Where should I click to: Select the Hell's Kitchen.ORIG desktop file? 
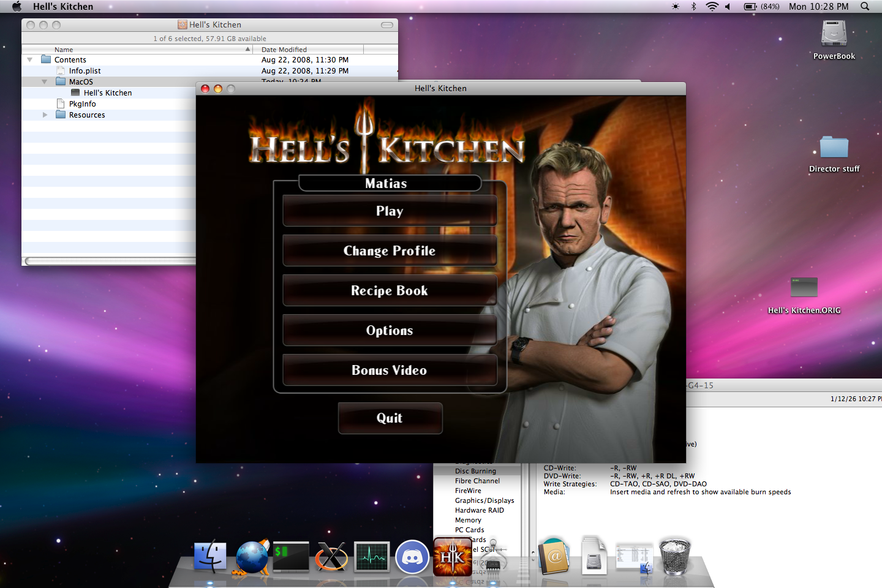(x=804, y=287)
